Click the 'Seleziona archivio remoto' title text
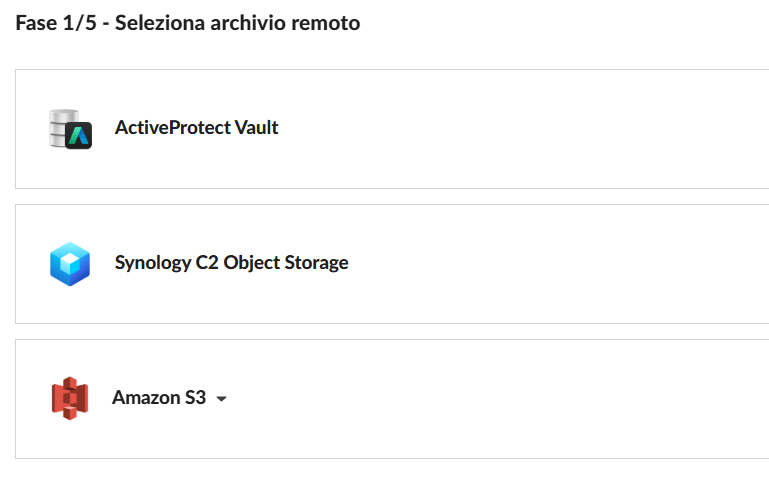Image resolution: width=769 pixels, height=485 pixels. [x=238, y=23]
